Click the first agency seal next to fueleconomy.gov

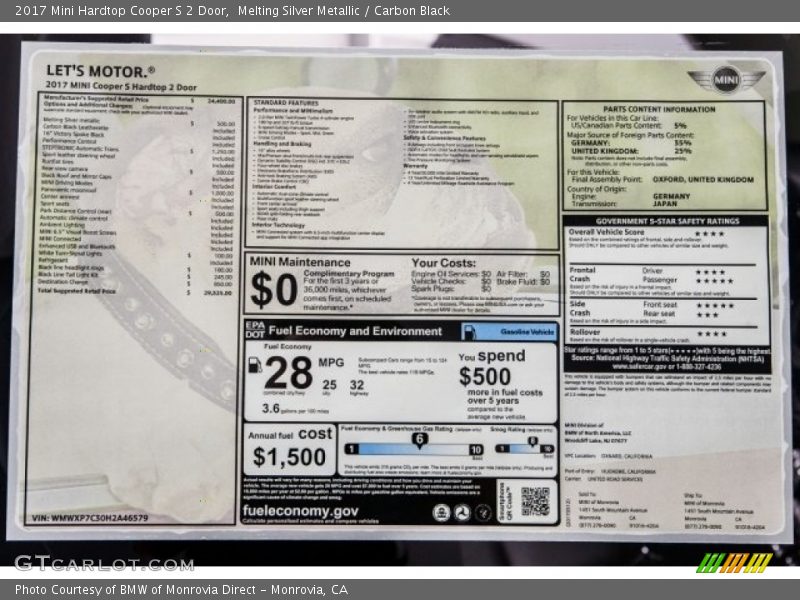(441, 513)
